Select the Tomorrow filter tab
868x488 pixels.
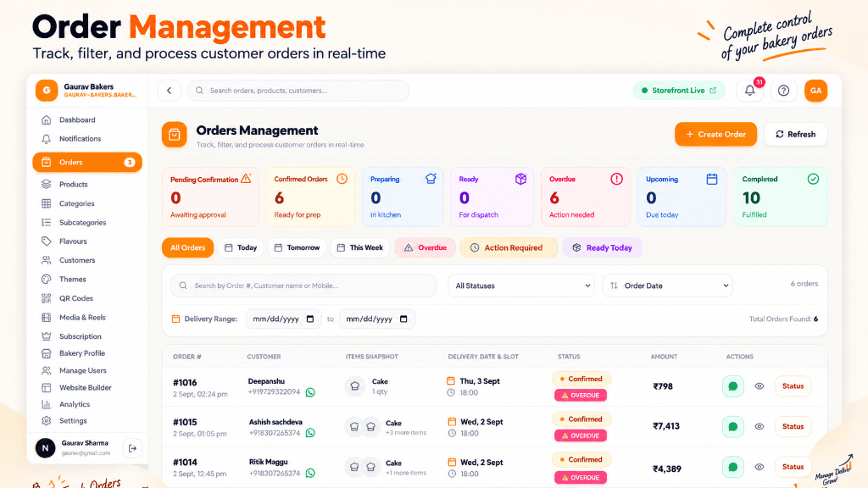point(298,247)
